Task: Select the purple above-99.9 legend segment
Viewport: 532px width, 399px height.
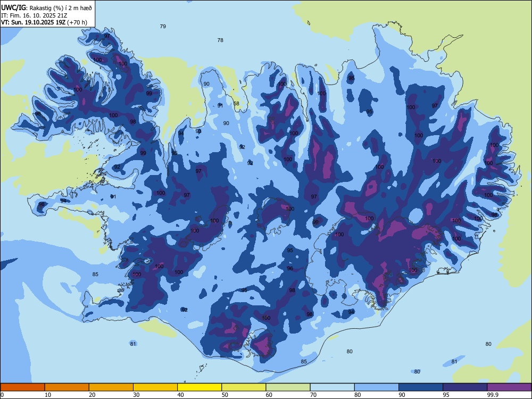Action: click(509, 387)
